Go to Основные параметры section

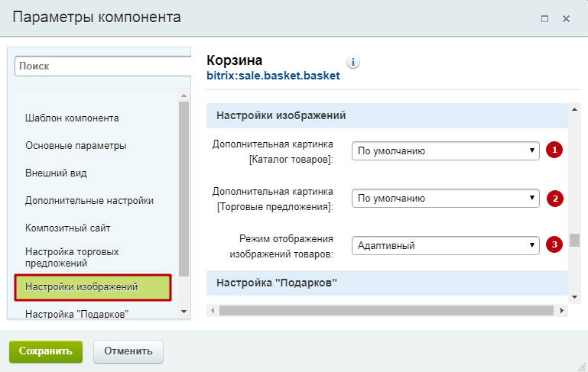coord(76,145)
